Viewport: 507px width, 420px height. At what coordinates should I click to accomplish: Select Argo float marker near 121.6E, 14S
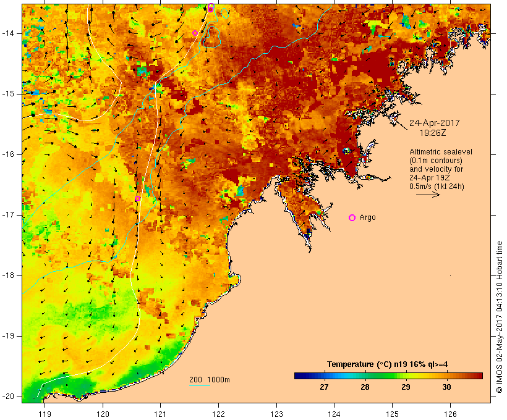195,33
